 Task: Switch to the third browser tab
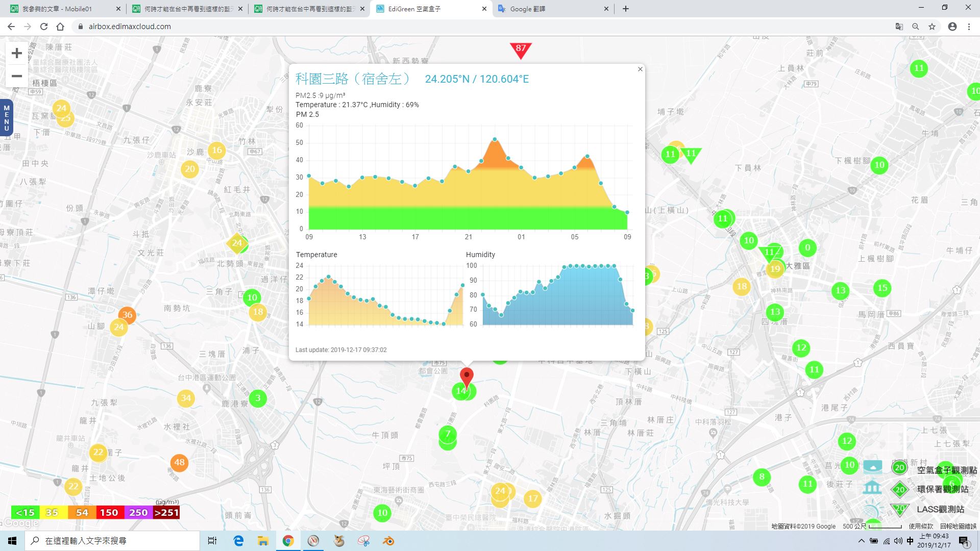click(x=309, y=9)
